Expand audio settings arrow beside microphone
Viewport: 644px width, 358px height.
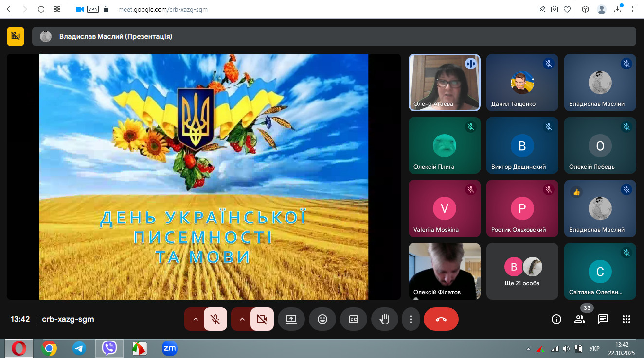pyautogui.click(x=195, y=319)
